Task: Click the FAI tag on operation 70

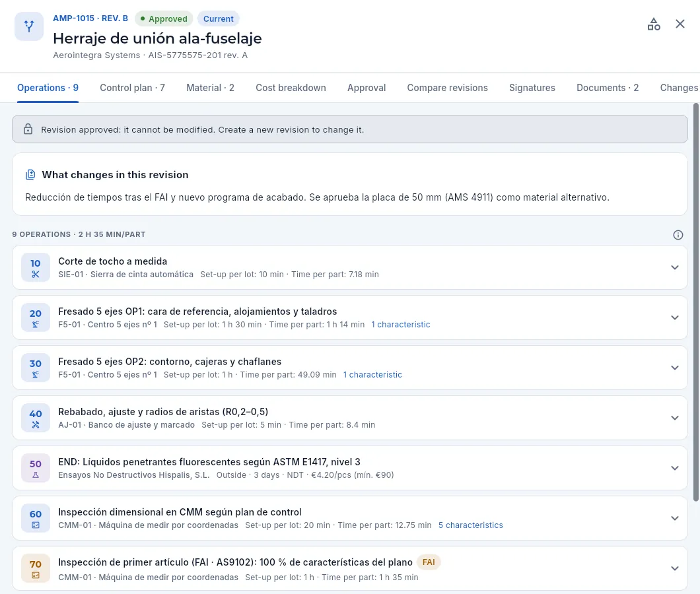Action: [429, 562]
